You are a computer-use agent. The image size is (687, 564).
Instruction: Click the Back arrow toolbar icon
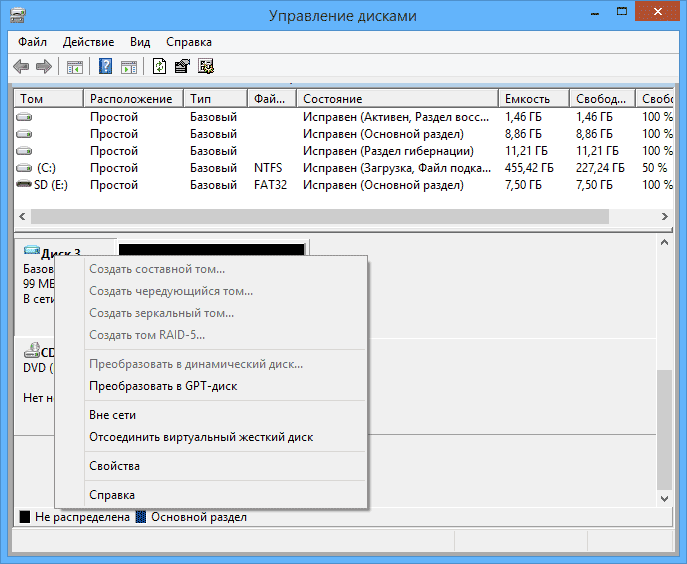tap(21, 67)
